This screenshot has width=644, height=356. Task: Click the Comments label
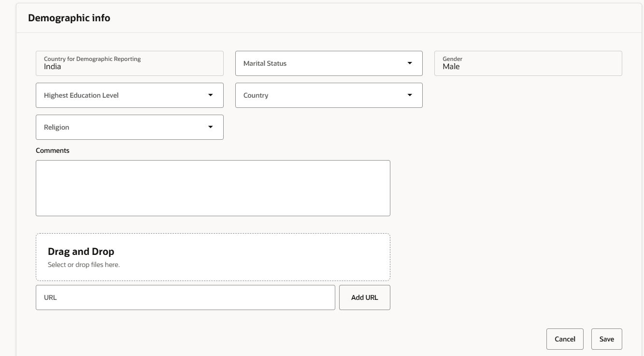click(52, 150)
